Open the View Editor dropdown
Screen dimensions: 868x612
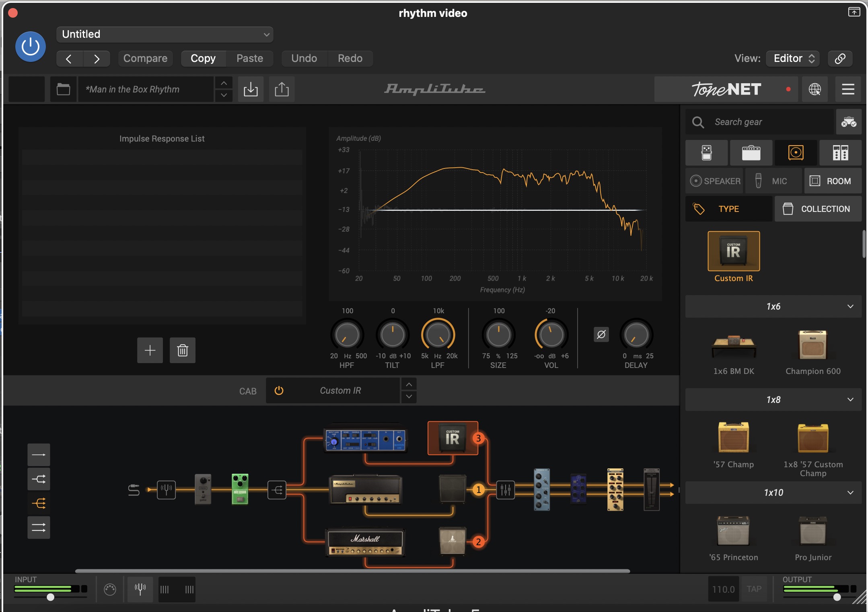click(793, 59)
